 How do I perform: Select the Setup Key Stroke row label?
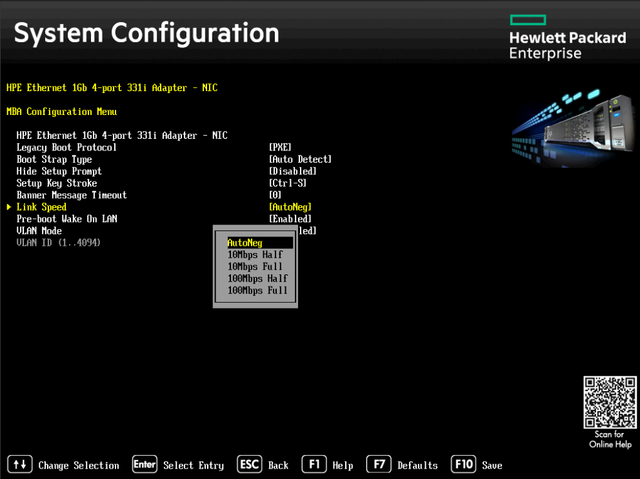pos(57,183)
